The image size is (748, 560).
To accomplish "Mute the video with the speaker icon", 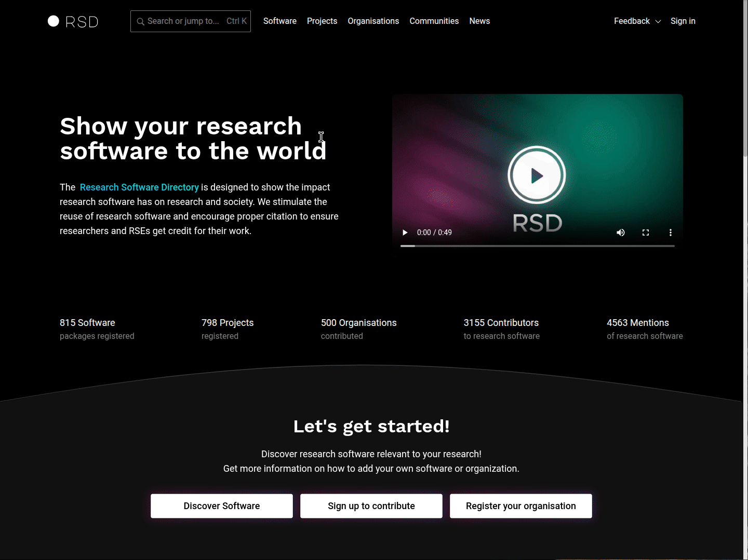I will pos(620,233).
